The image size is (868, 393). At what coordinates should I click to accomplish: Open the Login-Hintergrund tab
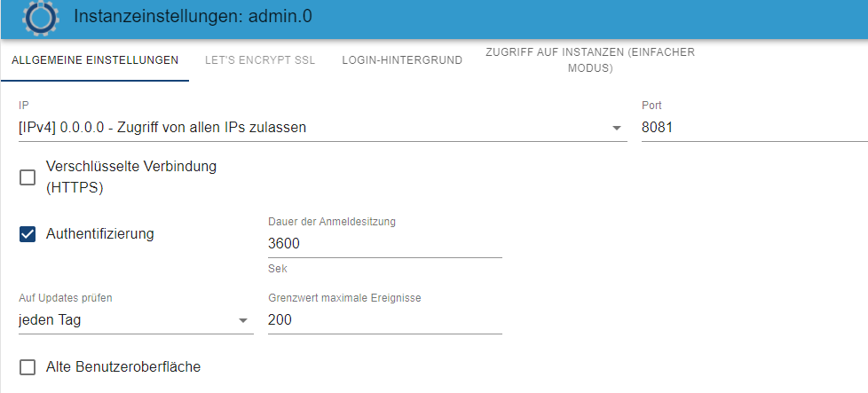pyautogui.click(x=402, y=60)
